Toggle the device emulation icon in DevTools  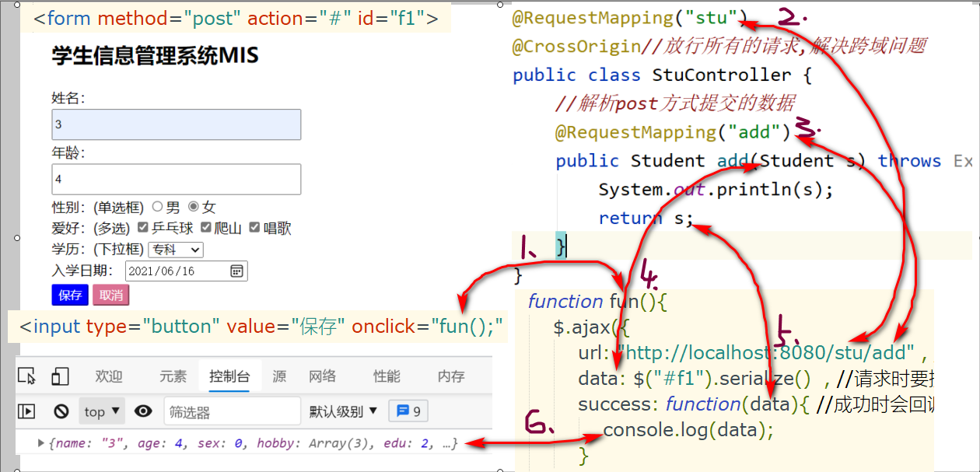(x=61, y=376)
